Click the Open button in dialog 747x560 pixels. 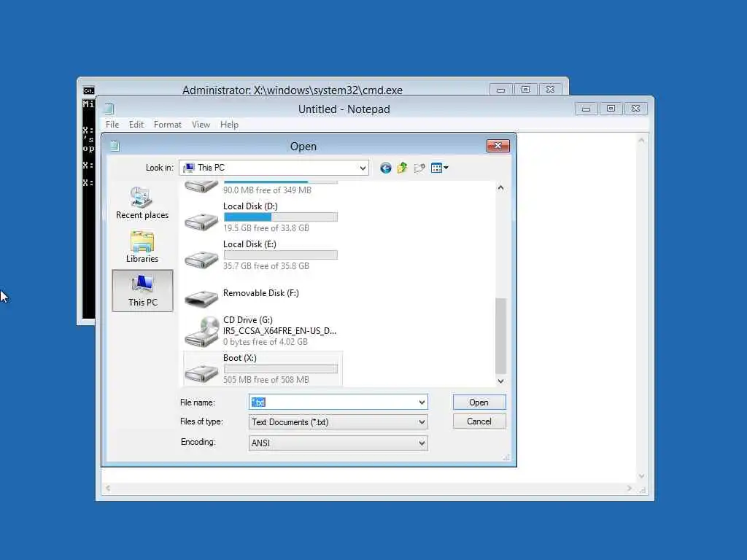point(479,402)
